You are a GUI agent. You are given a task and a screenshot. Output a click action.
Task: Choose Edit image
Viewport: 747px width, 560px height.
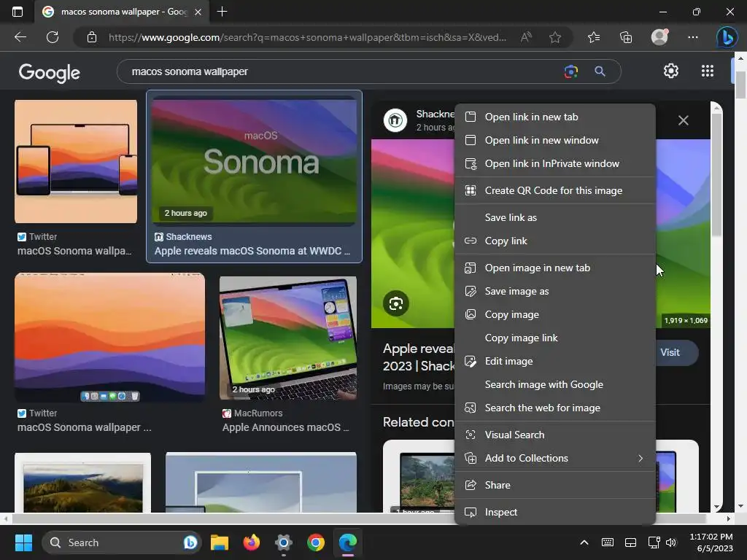tap(555, 361)
